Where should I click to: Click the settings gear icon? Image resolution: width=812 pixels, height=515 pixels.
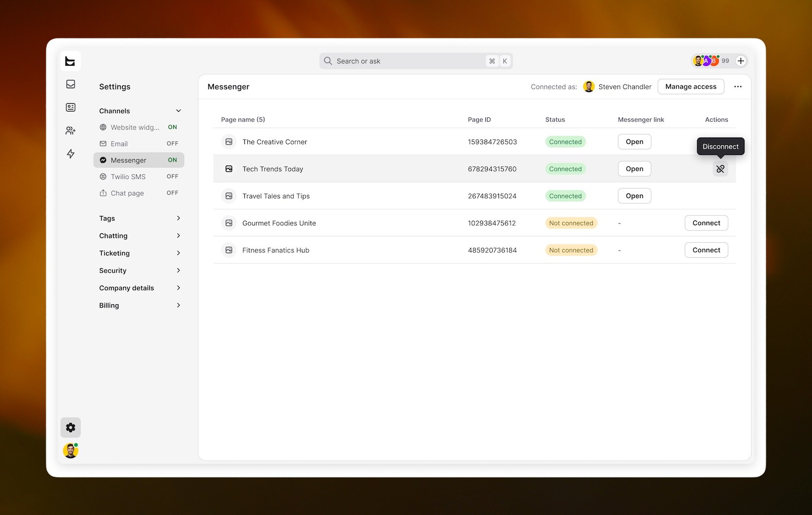(71, 427)
